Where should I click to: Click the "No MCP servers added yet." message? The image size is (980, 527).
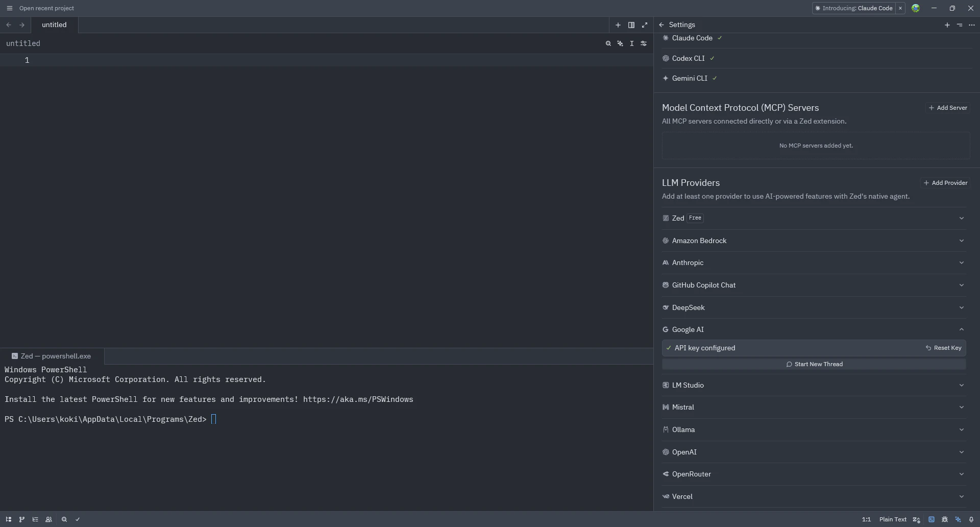(816, 146)
